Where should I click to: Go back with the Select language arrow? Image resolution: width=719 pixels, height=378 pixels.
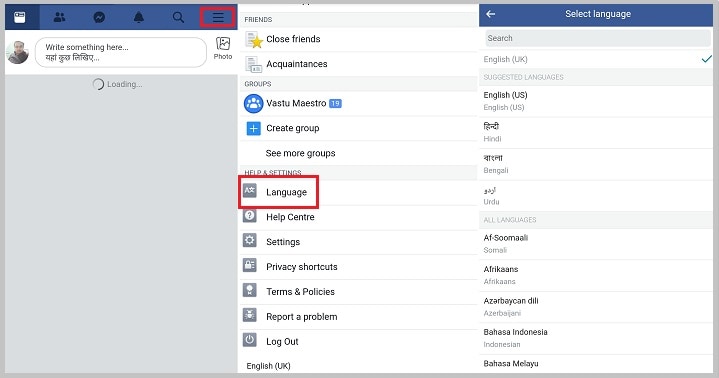click(491, 14)
